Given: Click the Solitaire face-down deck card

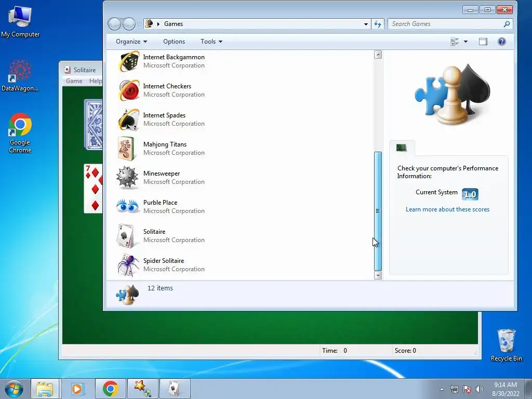Looking at the screenshot, I should (94, 124).
